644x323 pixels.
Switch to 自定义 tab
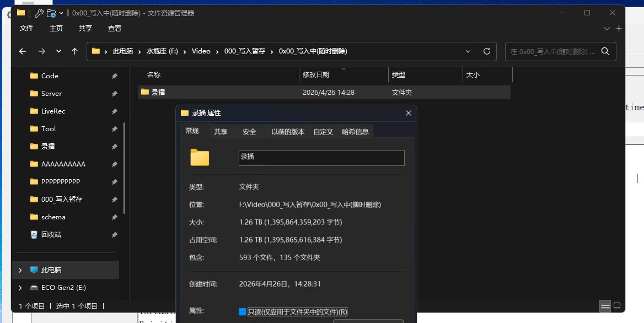pyautogui.click(x=323, y=132)
